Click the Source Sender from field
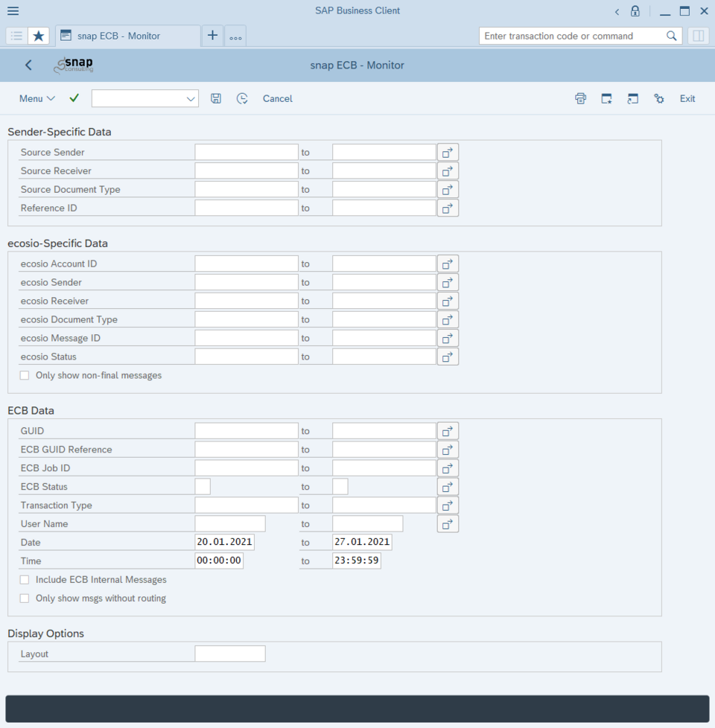Screen dimensions: 715x728 click(x=247, y=153)
